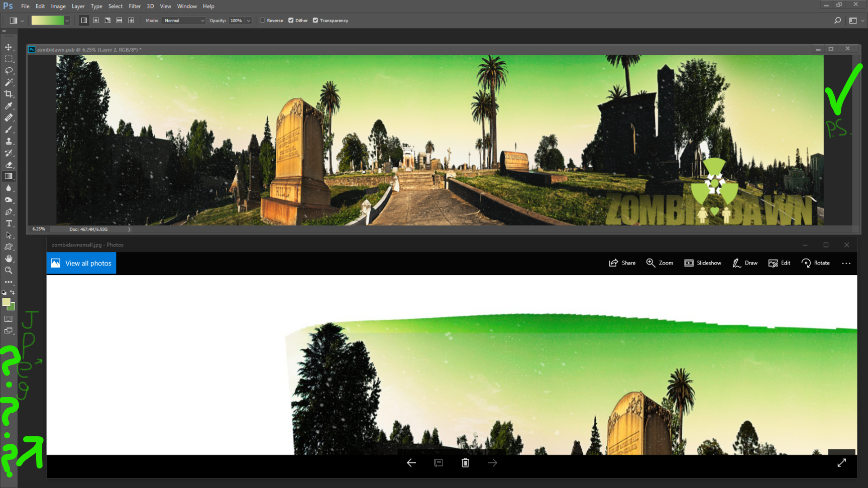Image resolution: width=868 pixels, height=488 pixels.
Task: Disable the Dither checkbox
Action: click(x=291, y=21)
